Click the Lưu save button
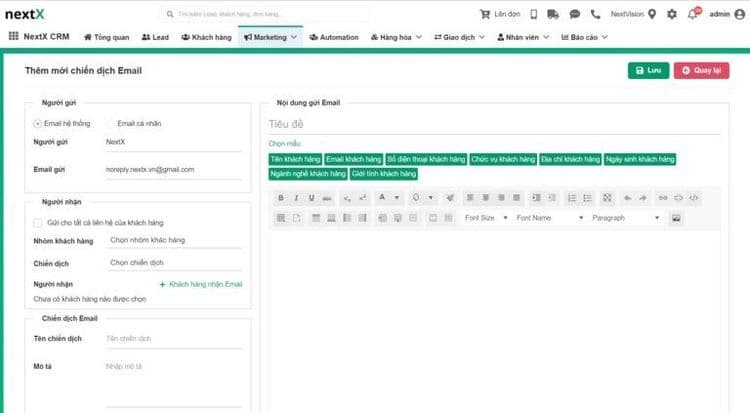Image resolution: width=750 pixels, height=413 pixels. (x=648, y=70)
